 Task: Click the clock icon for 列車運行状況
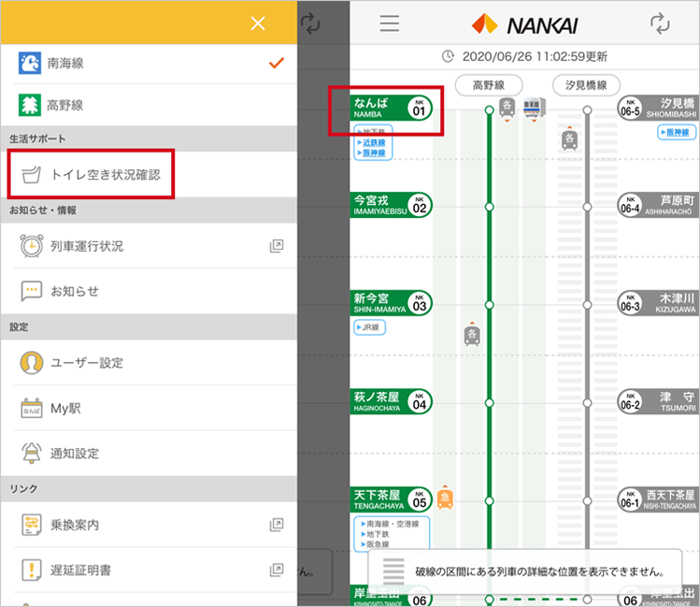click(x=32, y=246)
